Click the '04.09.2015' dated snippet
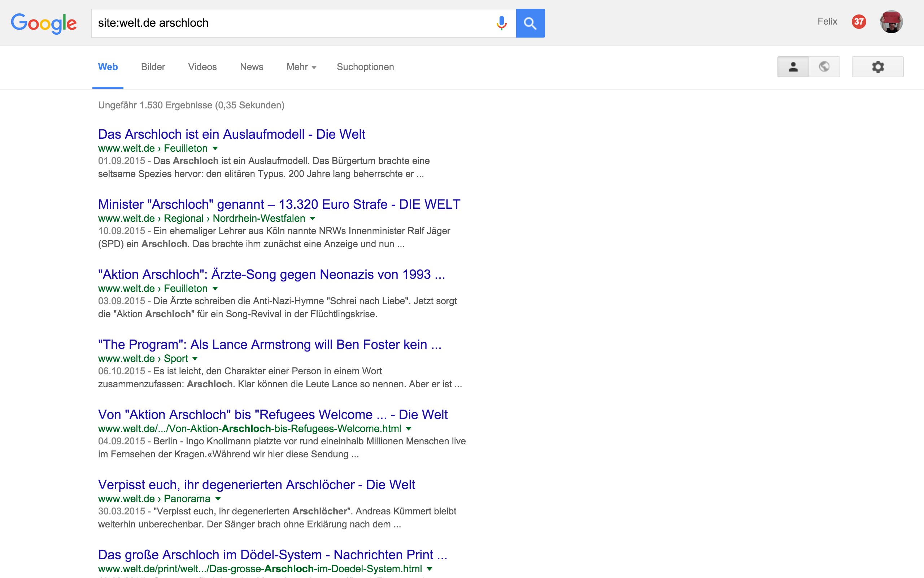924x578 pixels. (282, 448)
